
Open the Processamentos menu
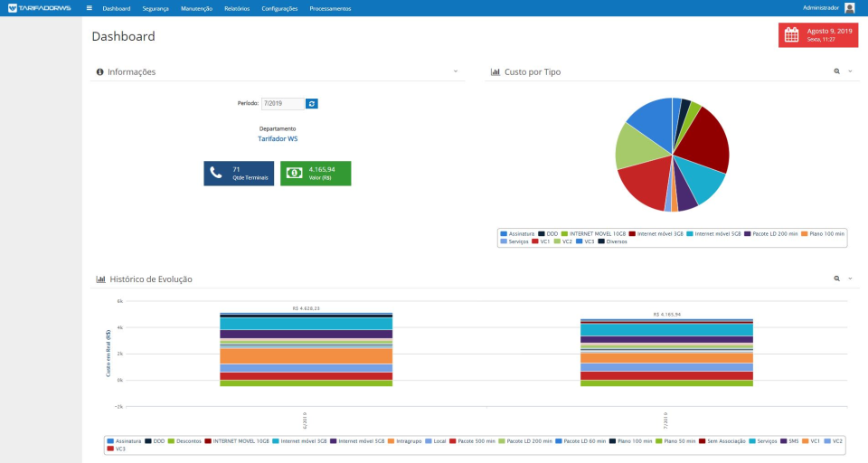pyautogui.click(x=331, y=8)
